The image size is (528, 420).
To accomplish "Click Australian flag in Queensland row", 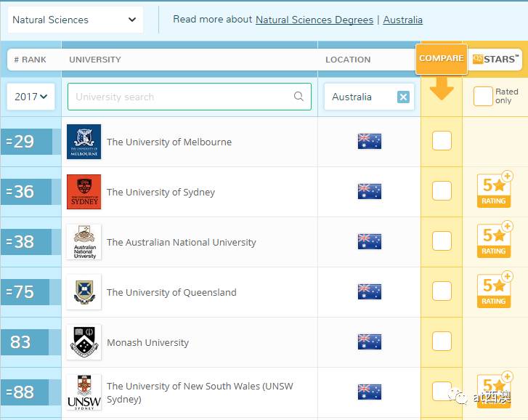I will 370,291.
